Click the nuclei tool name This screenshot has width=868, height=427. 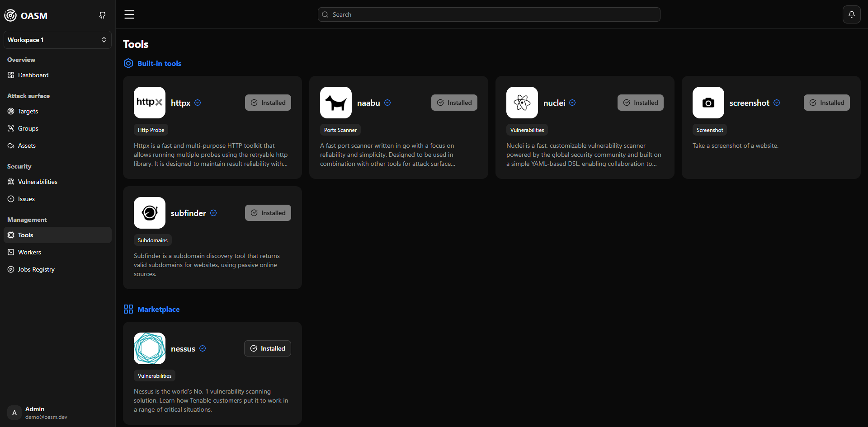click(554, 103)
